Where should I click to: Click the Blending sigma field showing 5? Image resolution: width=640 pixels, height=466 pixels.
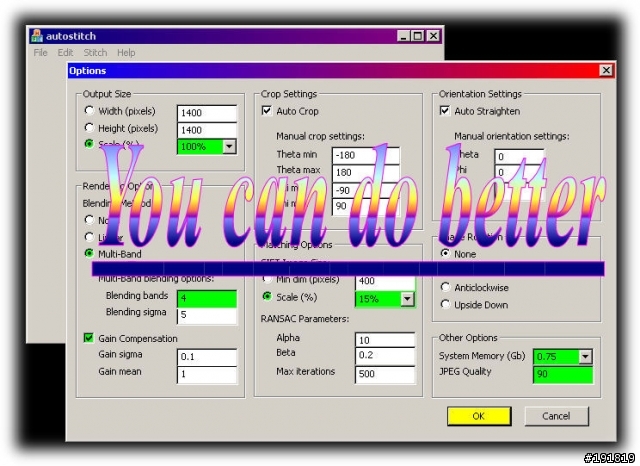click(x=207, y=316)
